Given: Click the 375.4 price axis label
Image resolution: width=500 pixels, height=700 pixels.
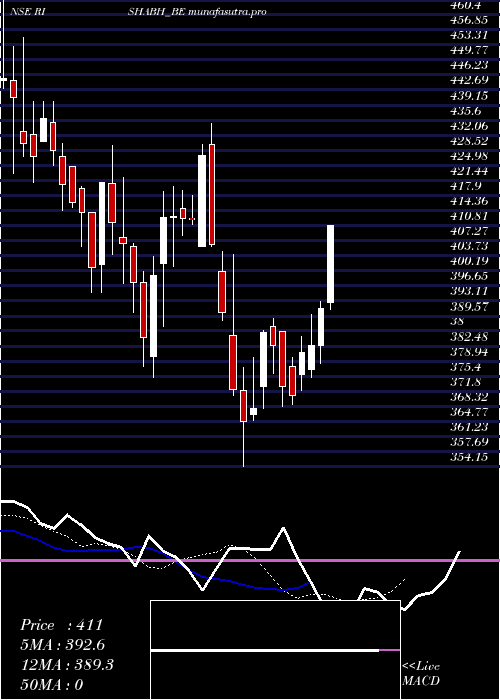Looking at the screenshot, I should tap(466, 367).
